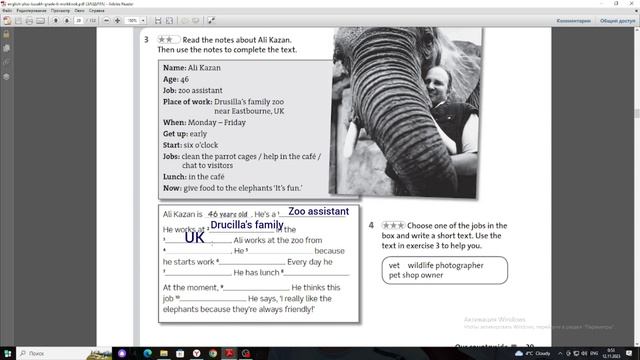Open the Справка menu
Image resolution: width=640 pixels, height=360 pixels.
click(x=97, y=11)
